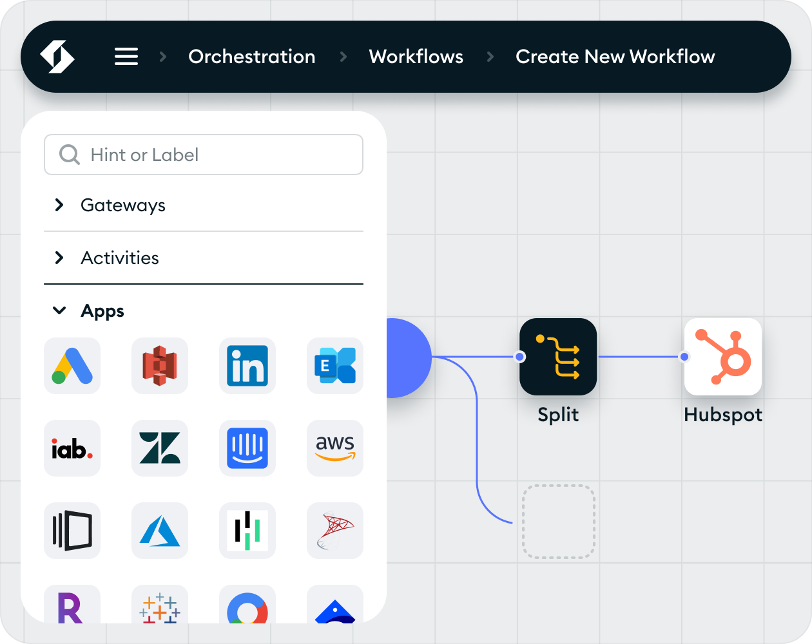This screenshot has width=812, height=644.
Task: Click the breadcrumb arrow before Workflows
Action: tap(343, 57)
